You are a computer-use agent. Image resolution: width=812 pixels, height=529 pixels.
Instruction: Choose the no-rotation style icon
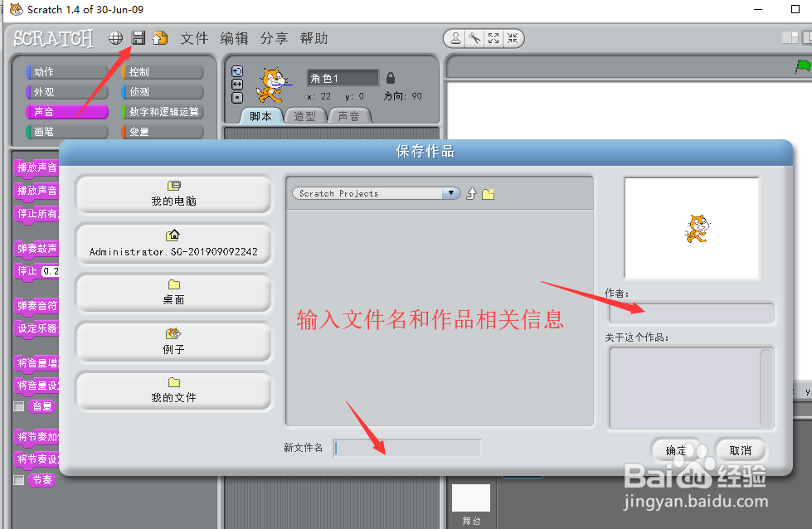pos(237,97)
